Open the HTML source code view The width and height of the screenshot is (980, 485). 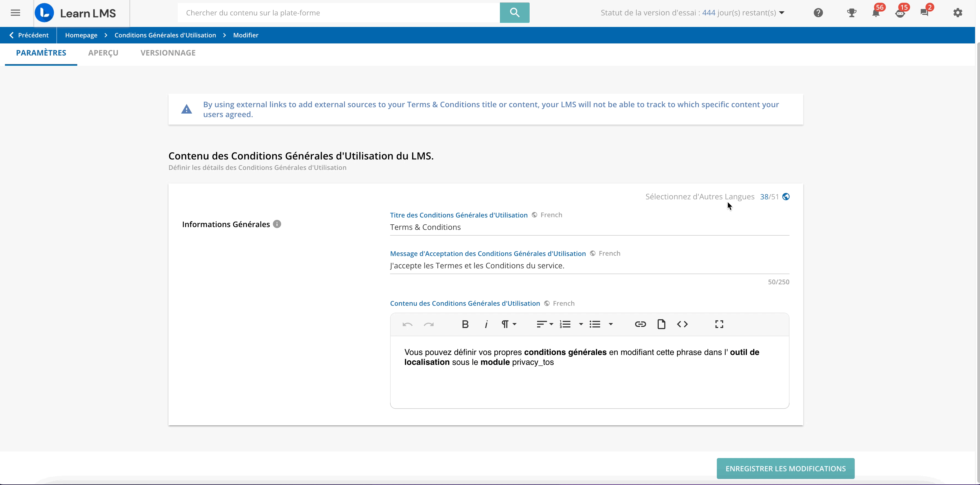[682, 324]
